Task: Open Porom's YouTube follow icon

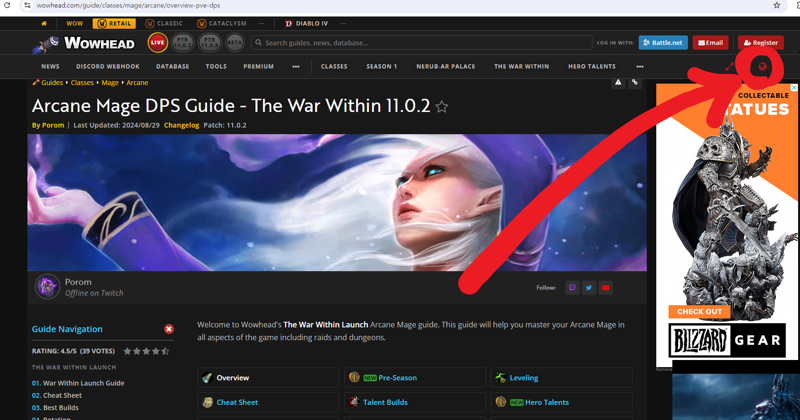Action: 606,288
